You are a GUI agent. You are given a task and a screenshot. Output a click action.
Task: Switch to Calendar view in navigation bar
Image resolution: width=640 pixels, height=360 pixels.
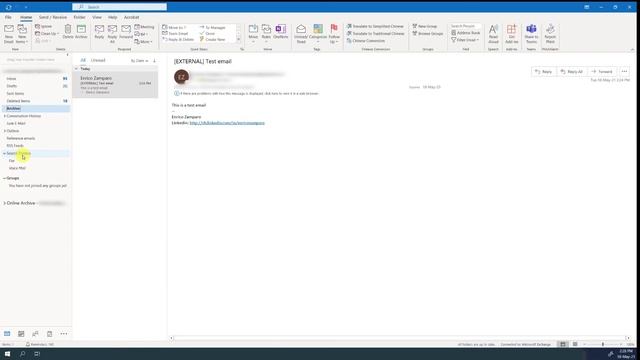point(21,333)
